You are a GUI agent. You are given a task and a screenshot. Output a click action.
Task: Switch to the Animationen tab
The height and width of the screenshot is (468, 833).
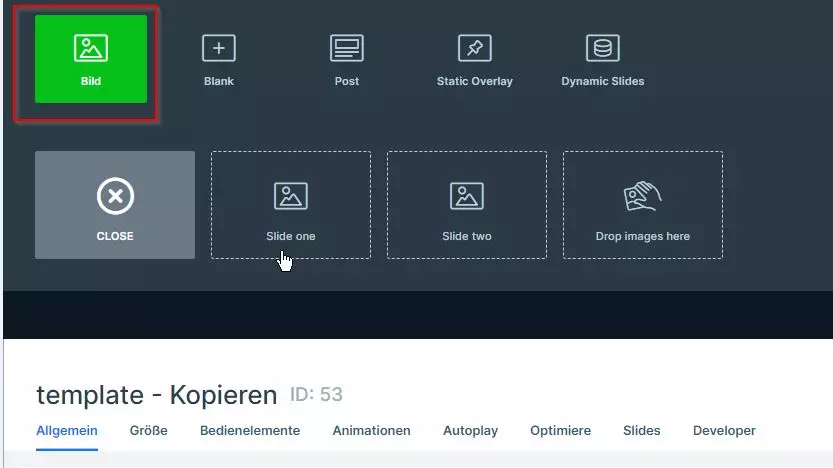[371, 431]
